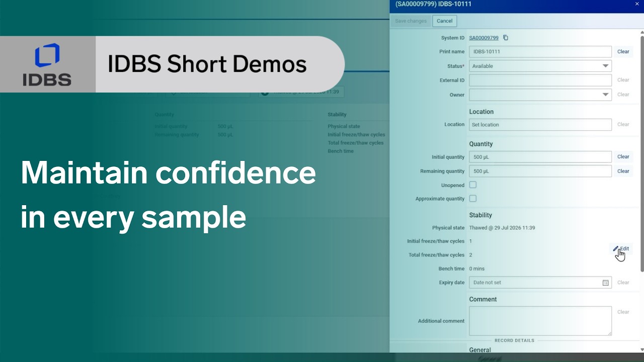
Task: Click into the Additional comment text area
Action: (540, 321)
